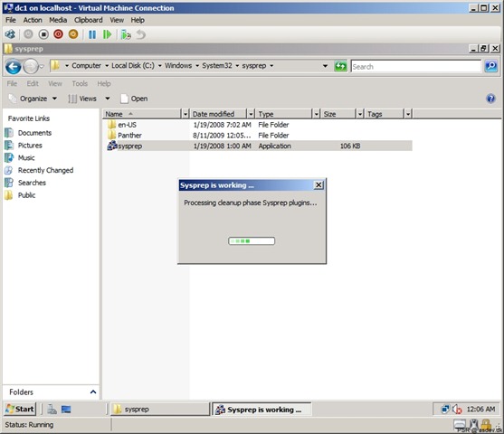Screen dimensions: 504x434
Task: Click the Open toolbar button
Action: [134, 99]
